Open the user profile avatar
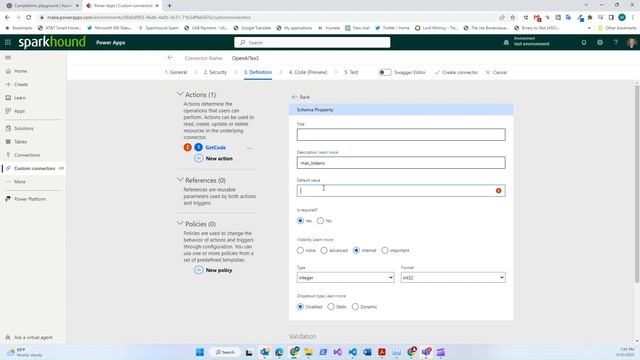This screenshot has width=640, height=360. point(632,42)
